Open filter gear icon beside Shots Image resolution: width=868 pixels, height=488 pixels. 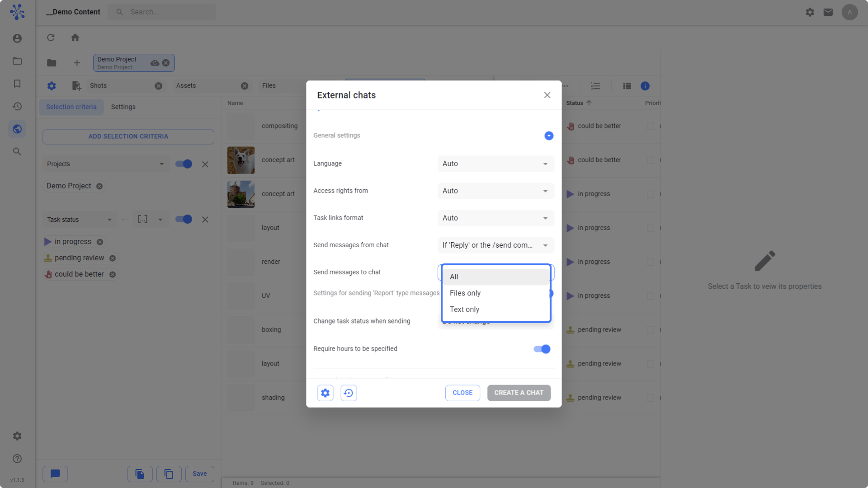pyautogui.click(x=52, y=86)
